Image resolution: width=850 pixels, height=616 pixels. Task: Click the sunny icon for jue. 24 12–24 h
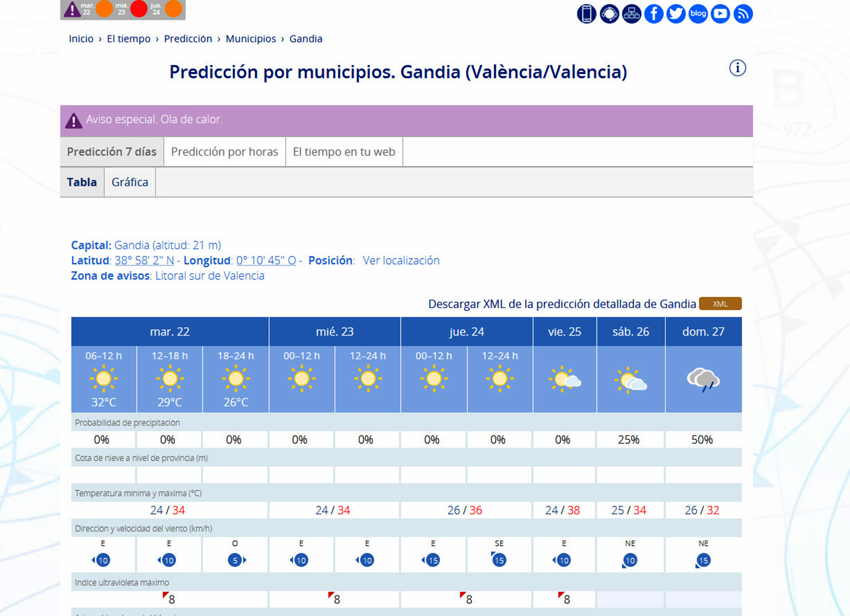click(499, 379)
